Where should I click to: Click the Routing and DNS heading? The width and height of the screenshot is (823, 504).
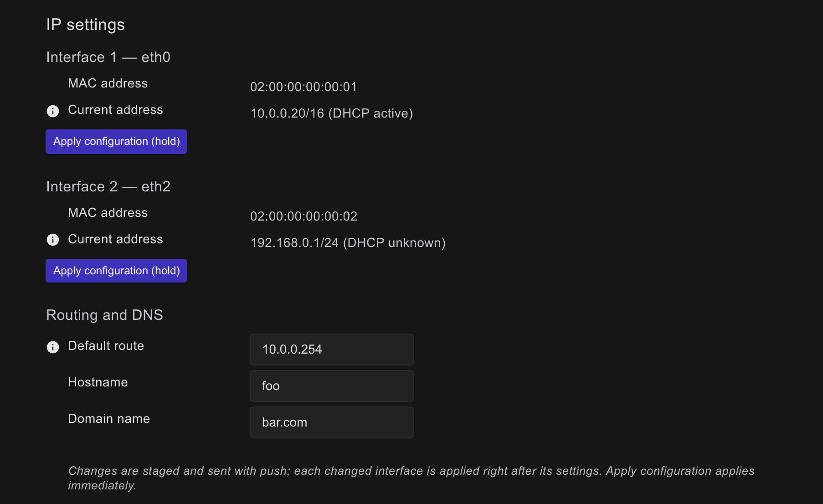[x=105, y=315]
